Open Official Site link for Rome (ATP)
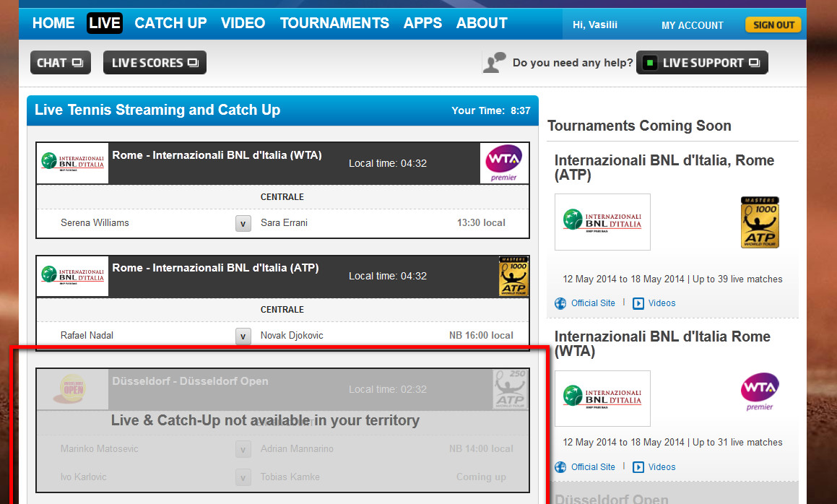Screen dimensions: 837x504 (593, 303)
